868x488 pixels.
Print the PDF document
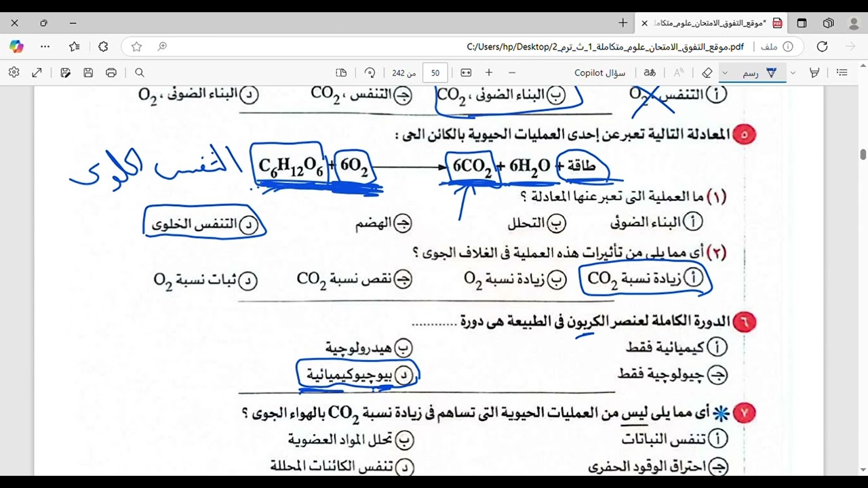click(x=111, y=73)
